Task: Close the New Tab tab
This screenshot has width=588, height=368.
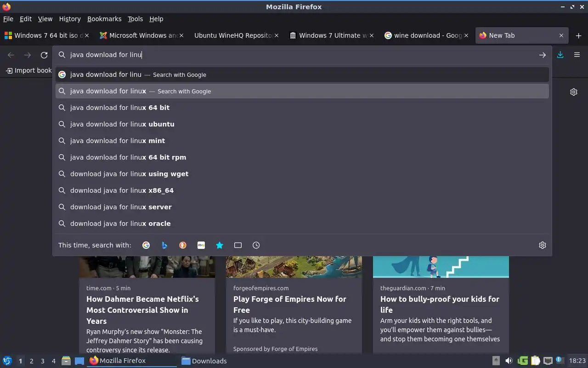Action: tap(561, 35)
